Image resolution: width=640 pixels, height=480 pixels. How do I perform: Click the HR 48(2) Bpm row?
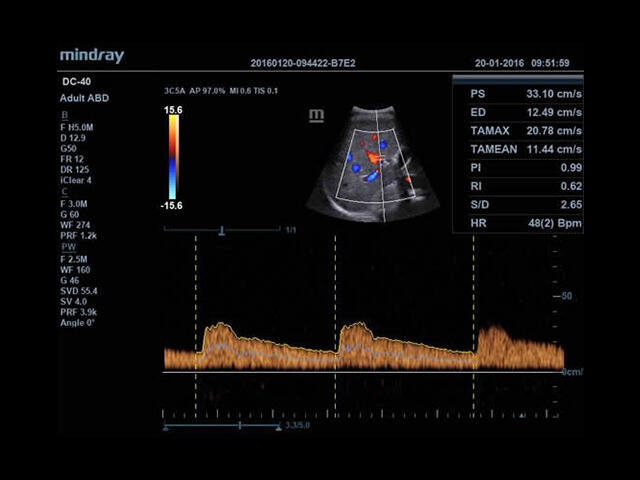(x=517, y=221)
